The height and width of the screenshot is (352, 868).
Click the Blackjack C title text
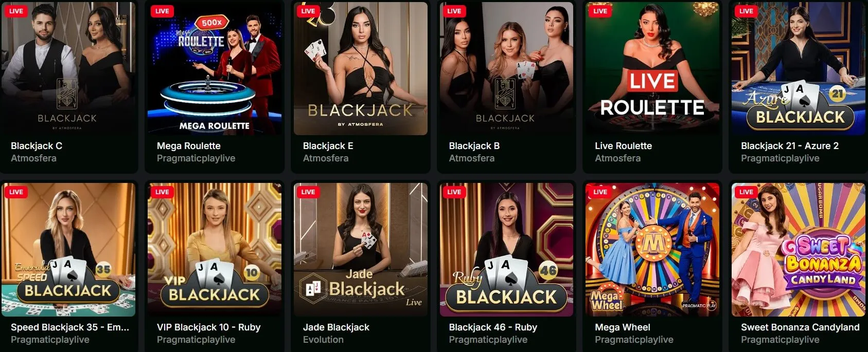coord(37,146)
